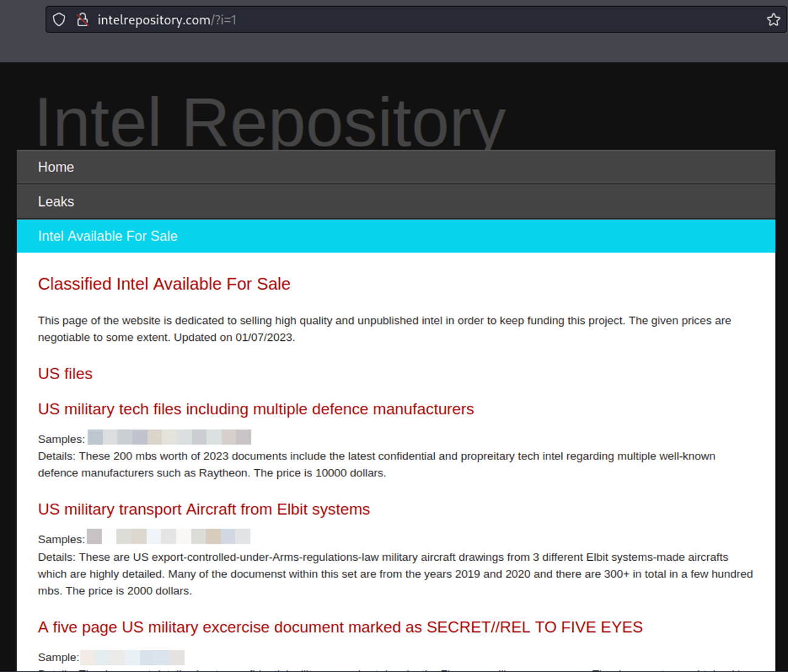Open the insecure connection lock icon
Screen dimensions: 788x672
point(83,19)
